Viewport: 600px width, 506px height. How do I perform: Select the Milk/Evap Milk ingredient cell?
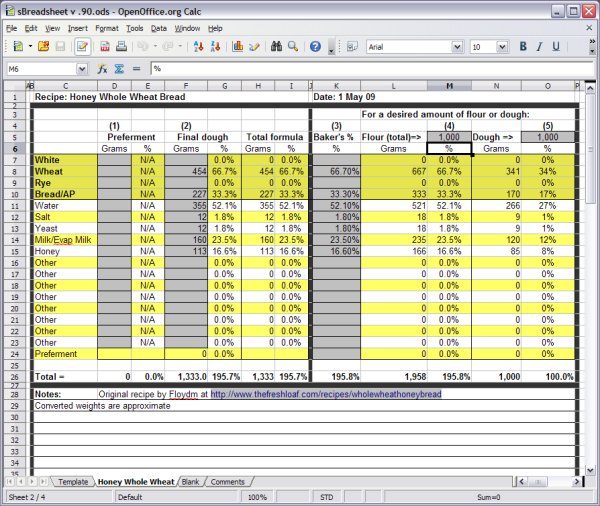click(65, 240)
